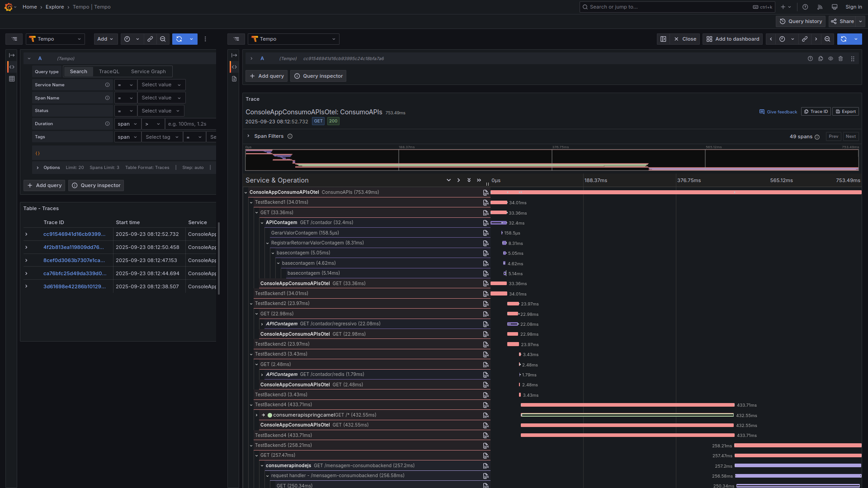Click the widen pane icon beside Close
The width and height of the screenshot is (868, 488).
point(663,39)
